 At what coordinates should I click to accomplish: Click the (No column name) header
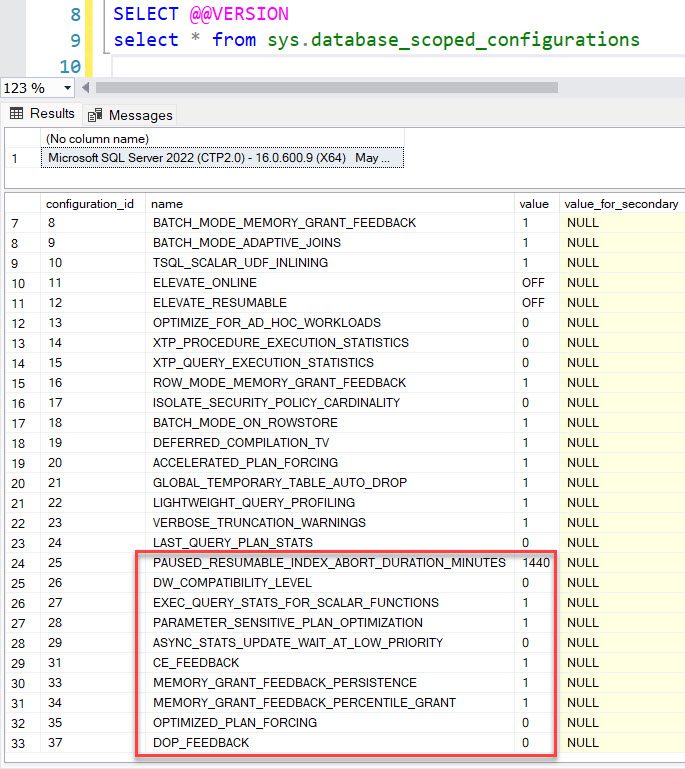tap(222, 139)
